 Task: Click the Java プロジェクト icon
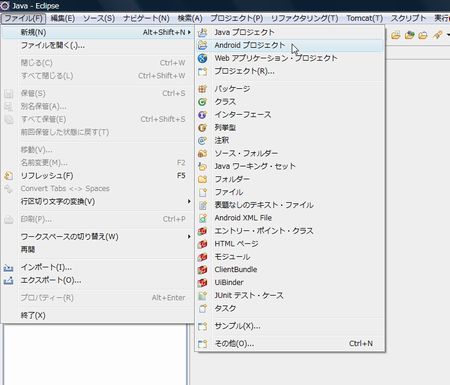coord(202,32)
